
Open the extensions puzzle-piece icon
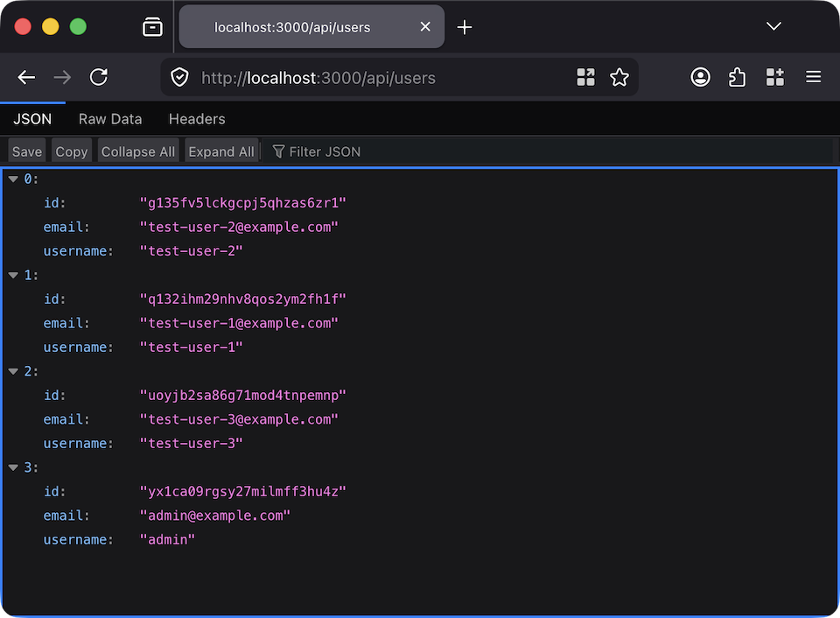(737, 77)
